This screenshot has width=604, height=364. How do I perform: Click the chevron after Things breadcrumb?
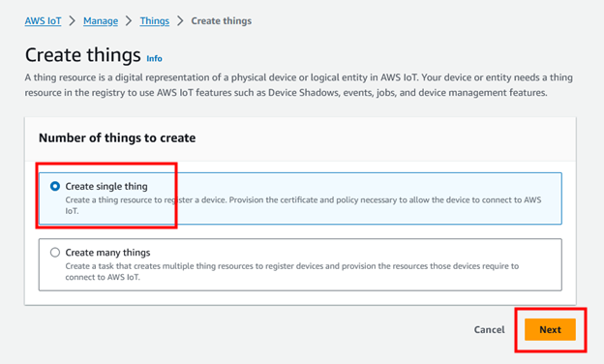[180, 20]
